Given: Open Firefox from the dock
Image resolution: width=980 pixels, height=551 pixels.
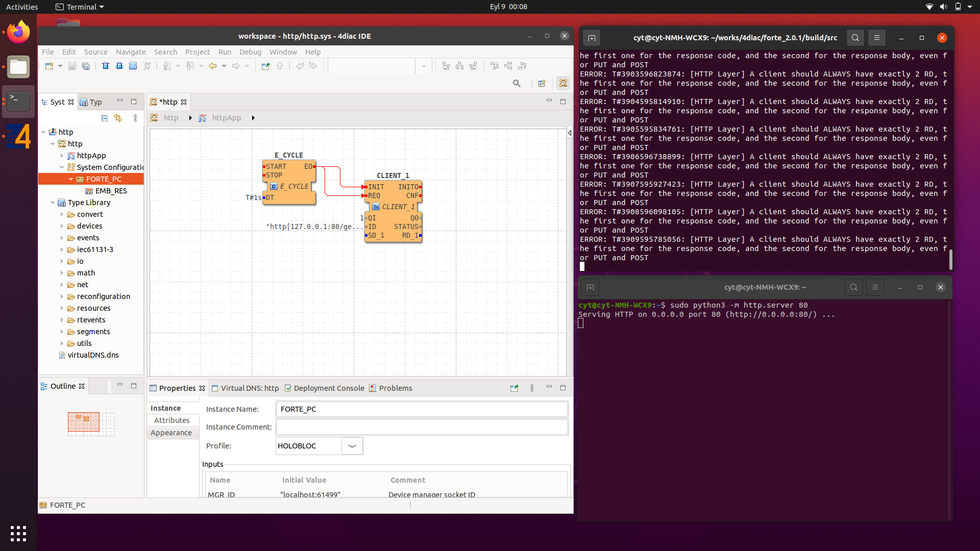Looking at the screenshot, I should [18, 32].
